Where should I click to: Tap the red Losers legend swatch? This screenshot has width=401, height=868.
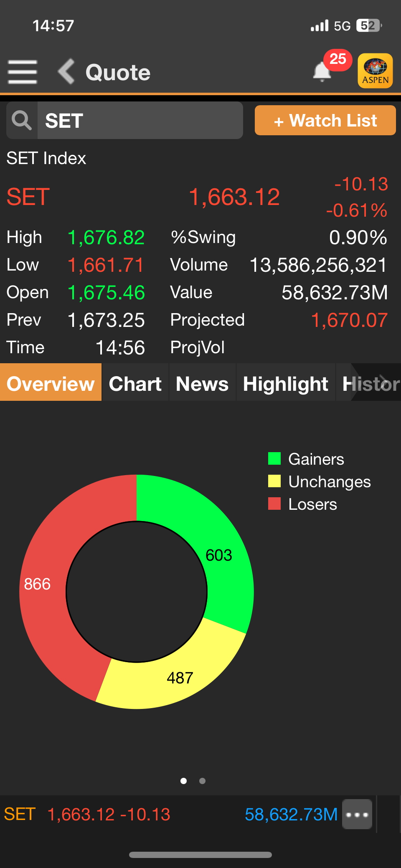[x=274, y=504]
